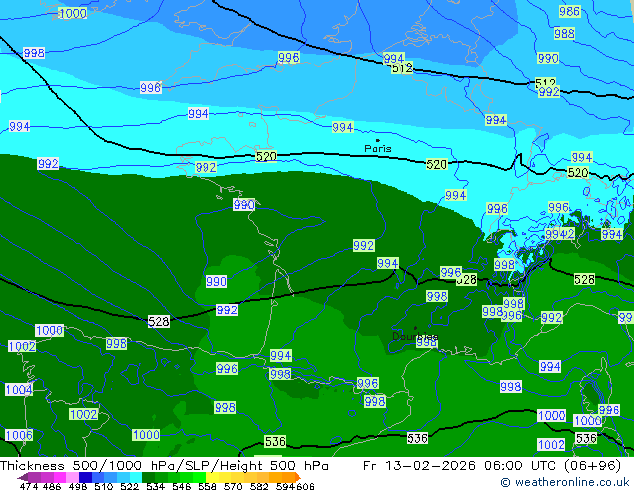Image resolution: width=634 pixels, height=490 pixels.
Task: Click the map title 'Thickness 500/1000 hPa/SLP/Height 500 hPa'
Action: click(164, 466)
